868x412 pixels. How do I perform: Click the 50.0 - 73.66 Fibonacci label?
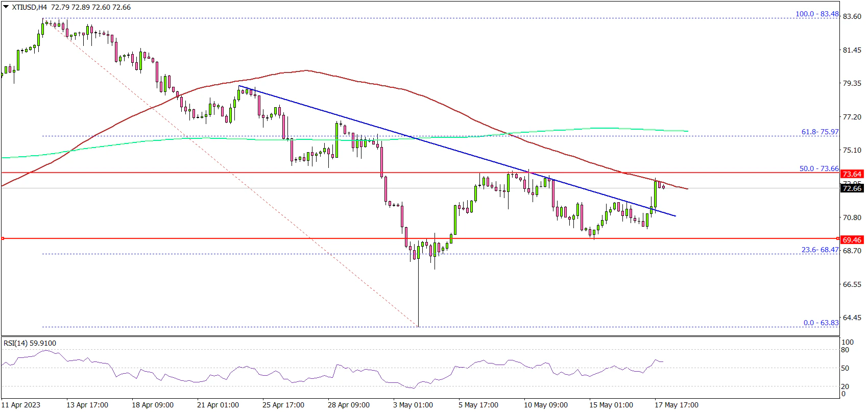[818, 168]
